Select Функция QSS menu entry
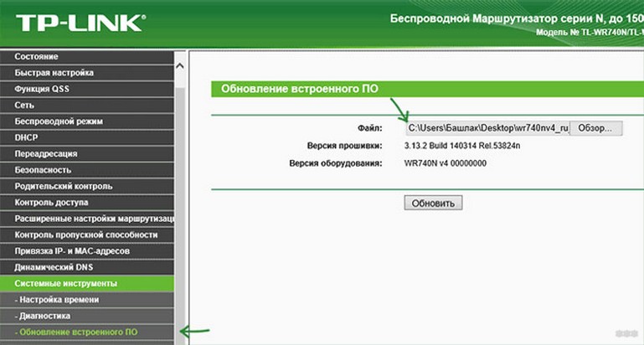 (86, 89)
